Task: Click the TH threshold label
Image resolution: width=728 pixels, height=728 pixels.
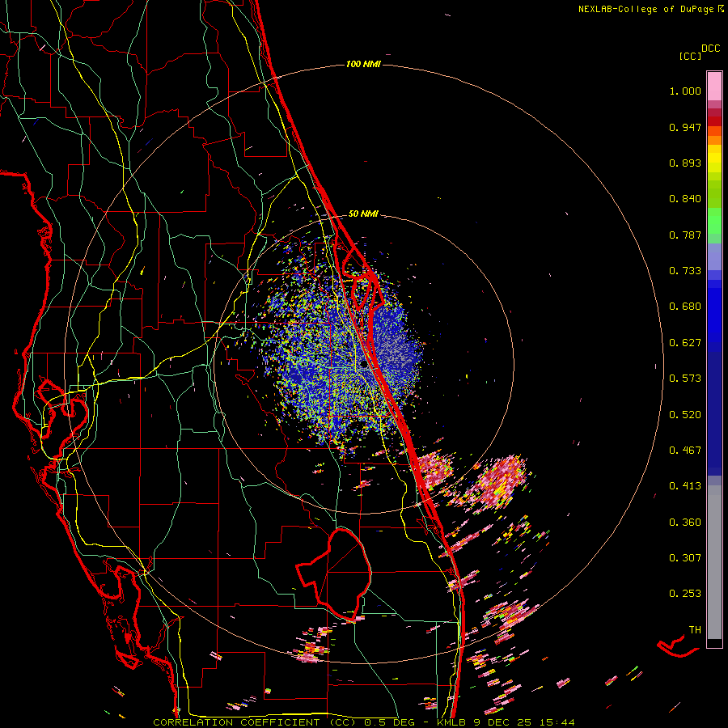Action: (695, 630)
